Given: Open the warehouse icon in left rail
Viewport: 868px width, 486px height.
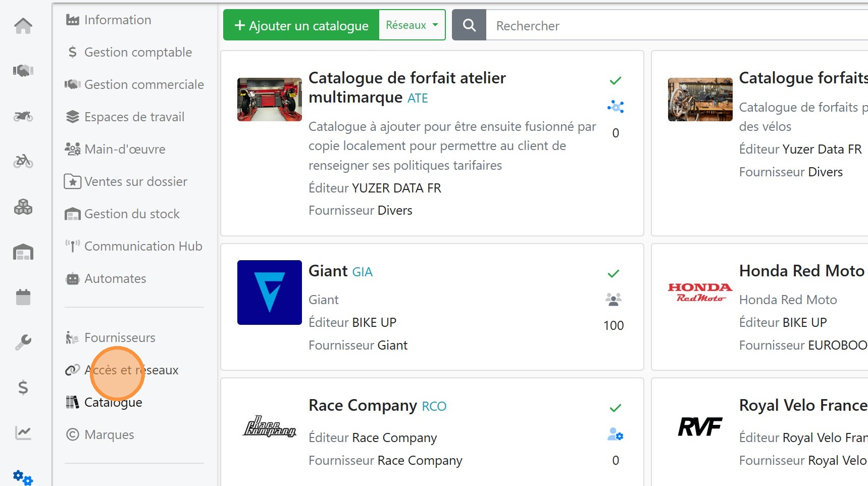Looking at the screenshot, I should [23, 252].
